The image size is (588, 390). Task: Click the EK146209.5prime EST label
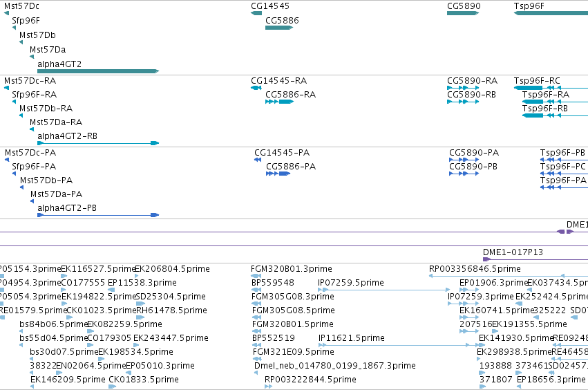pyautogui.click(x=68, y=380)
